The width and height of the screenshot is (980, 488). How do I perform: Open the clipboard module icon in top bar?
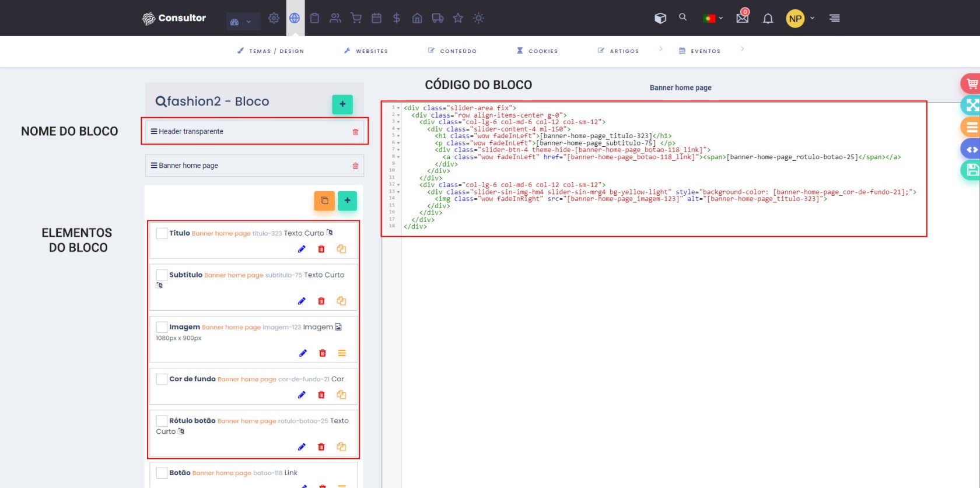314,18
